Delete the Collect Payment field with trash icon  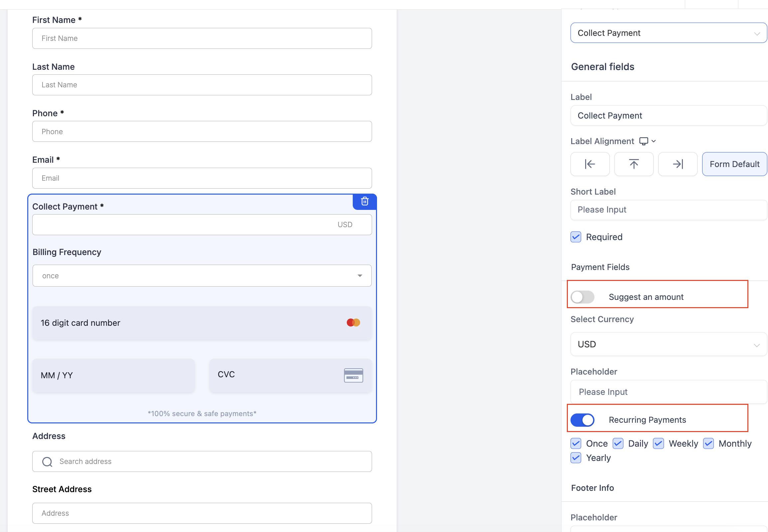[365, 201]
